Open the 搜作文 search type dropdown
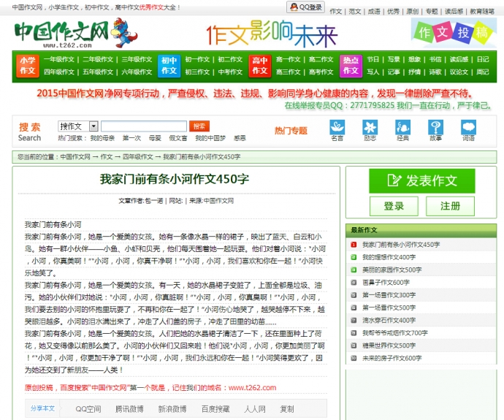The image size is (504, 420). (78, 126)
